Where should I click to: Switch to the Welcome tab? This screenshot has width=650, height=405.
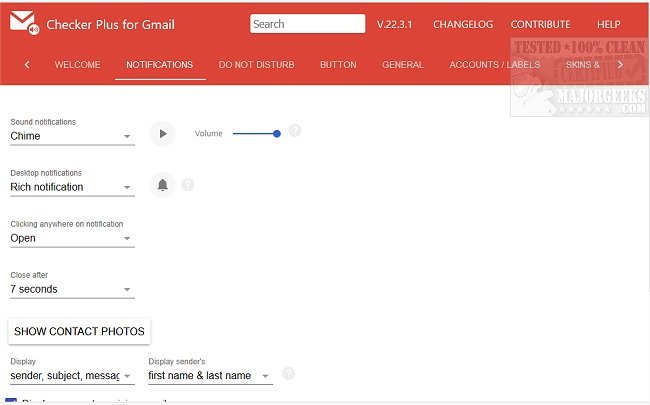(x=78, y=65)
